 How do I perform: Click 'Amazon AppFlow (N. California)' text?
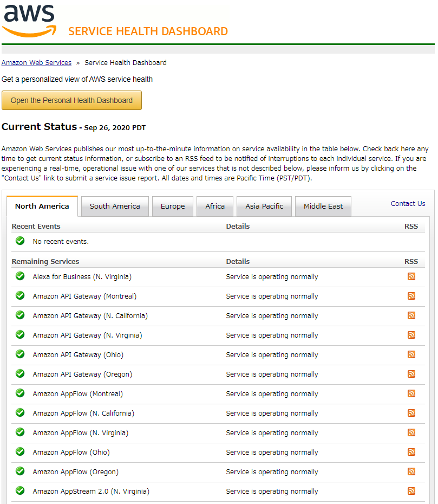click(83, 413)
